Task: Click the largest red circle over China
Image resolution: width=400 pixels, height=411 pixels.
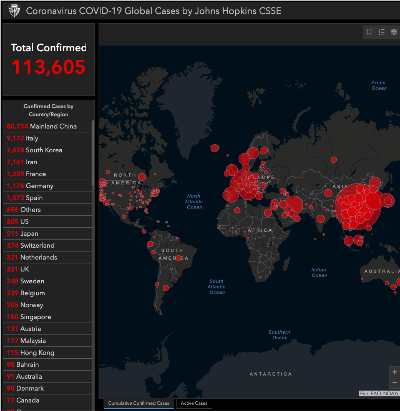Action: [359, 207]
